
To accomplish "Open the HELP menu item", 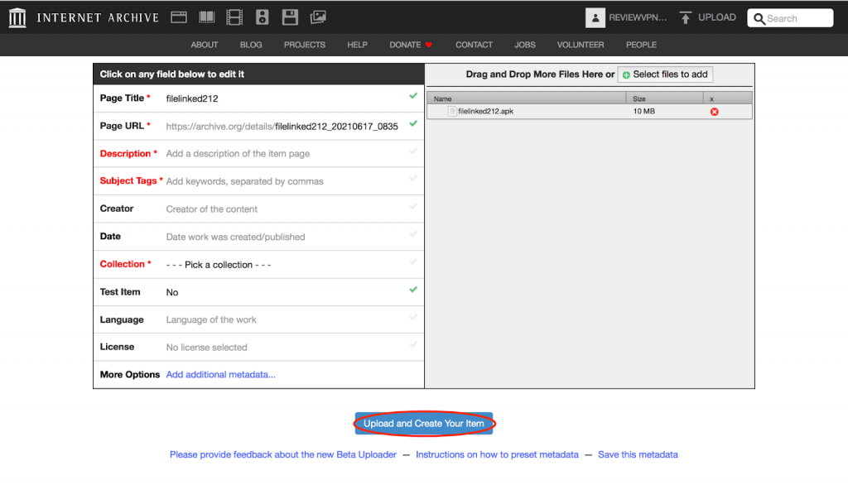I will point(357,45).
